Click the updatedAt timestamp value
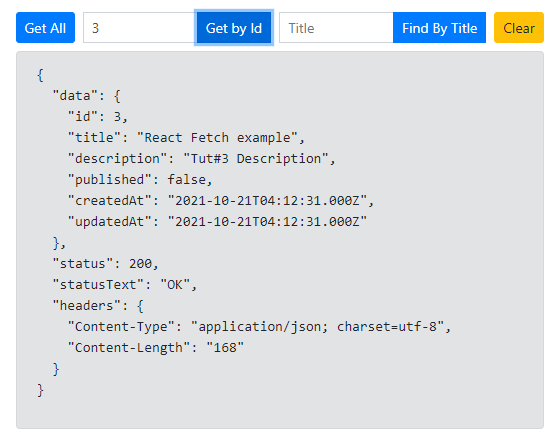 [x=267, y=221]
